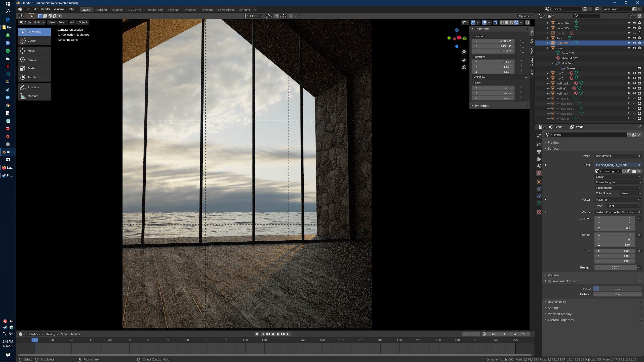Open the Object Mode dropdown

(31, 22)
